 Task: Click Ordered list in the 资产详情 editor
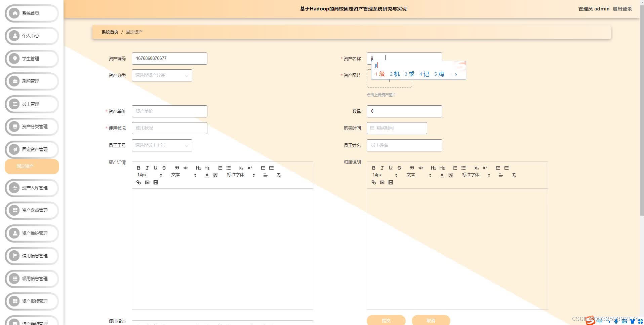click(x=220, y=168)
